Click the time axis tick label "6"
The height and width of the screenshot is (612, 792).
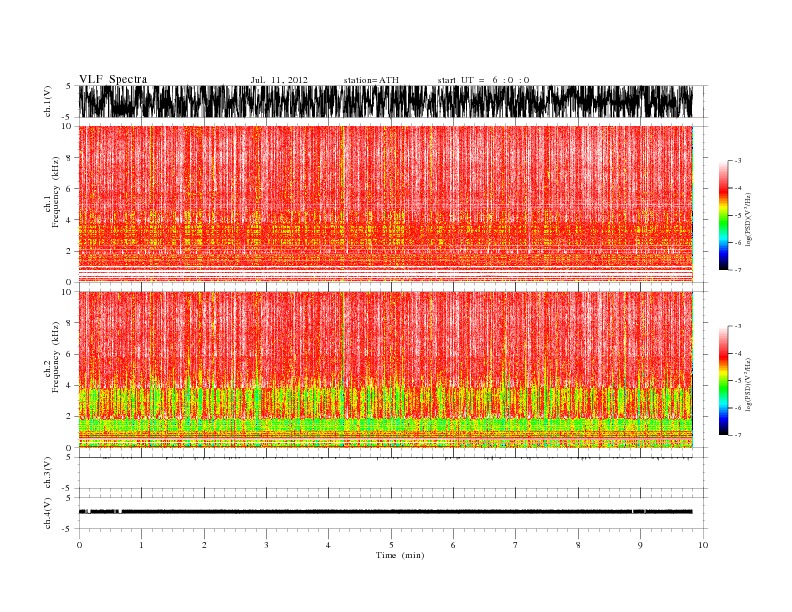453,545
